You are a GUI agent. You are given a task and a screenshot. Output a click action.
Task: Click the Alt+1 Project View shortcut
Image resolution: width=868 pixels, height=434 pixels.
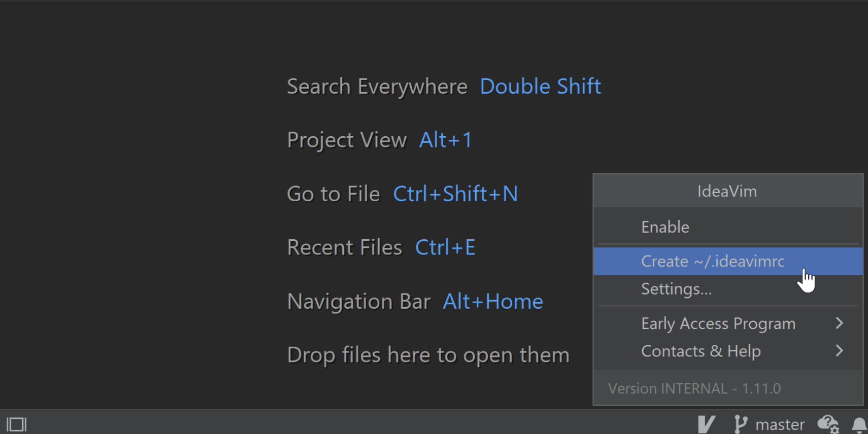pyautogui.click(x=445, y=140)
